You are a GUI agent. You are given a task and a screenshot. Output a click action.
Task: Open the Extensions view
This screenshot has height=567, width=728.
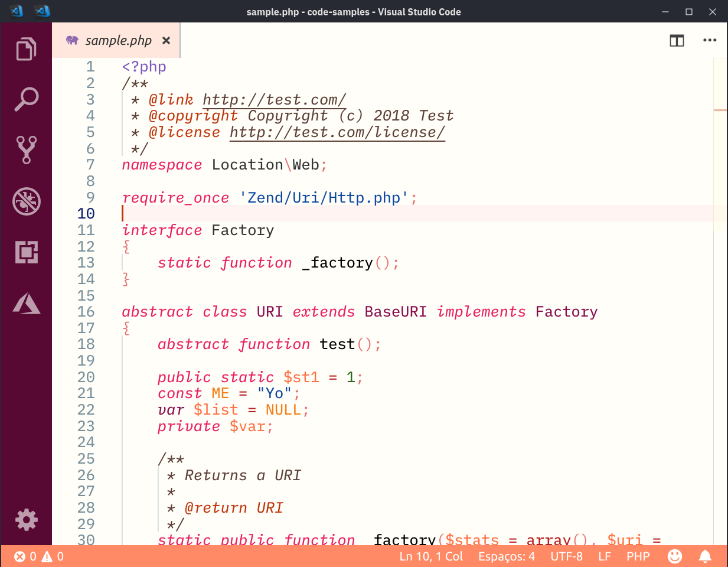[26, 252]
